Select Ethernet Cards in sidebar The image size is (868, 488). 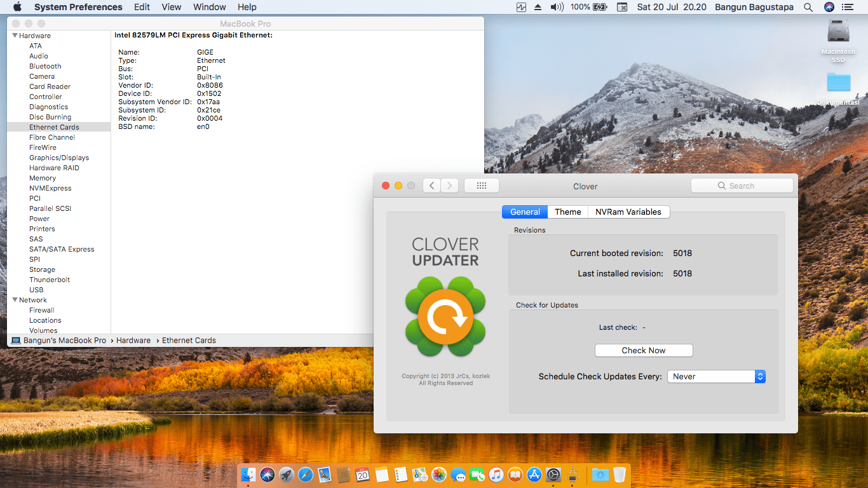59,127
